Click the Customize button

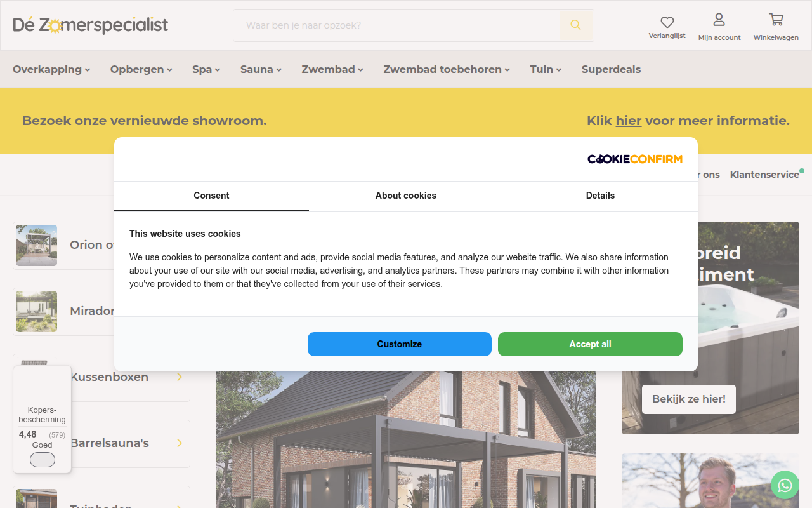400,344
